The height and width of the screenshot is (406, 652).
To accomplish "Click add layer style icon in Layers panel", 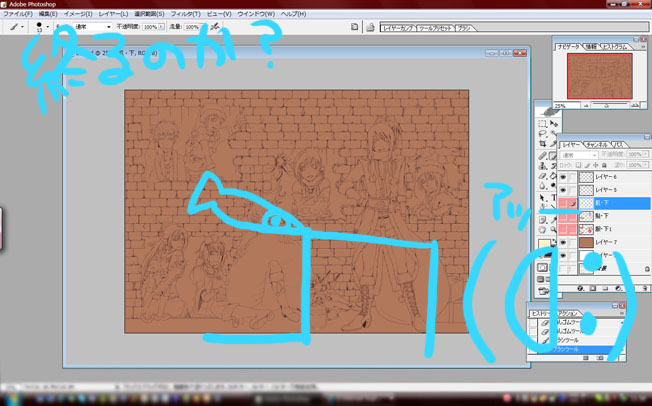I will [x=581, y=288].
